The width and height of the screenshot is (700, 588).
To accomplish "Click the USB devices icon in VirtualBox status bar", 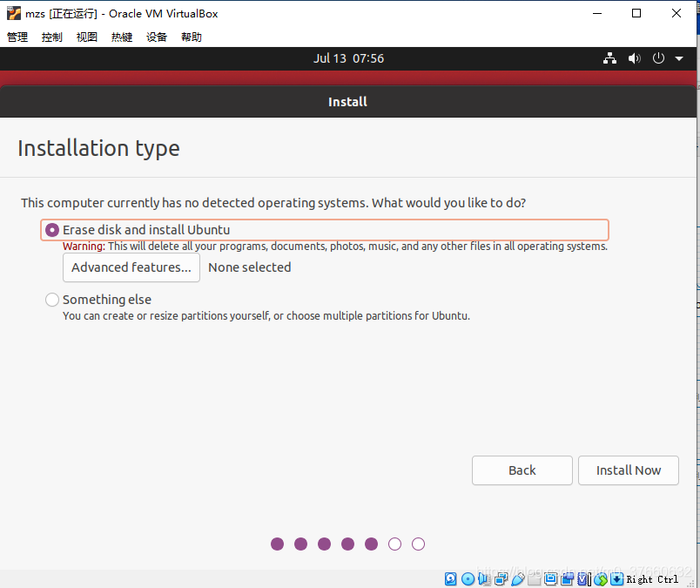I will coord(518,579).
